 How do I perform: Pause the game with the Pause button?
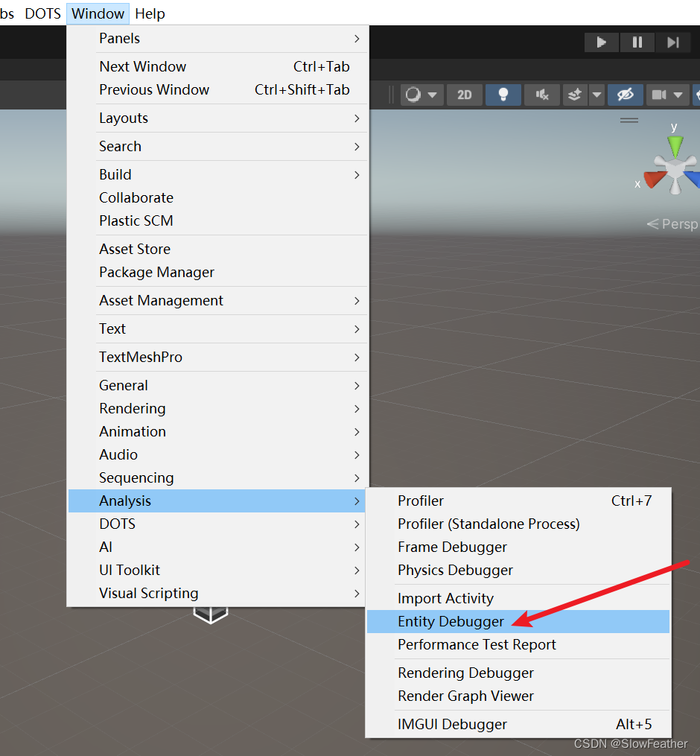(x=637, y=42)
